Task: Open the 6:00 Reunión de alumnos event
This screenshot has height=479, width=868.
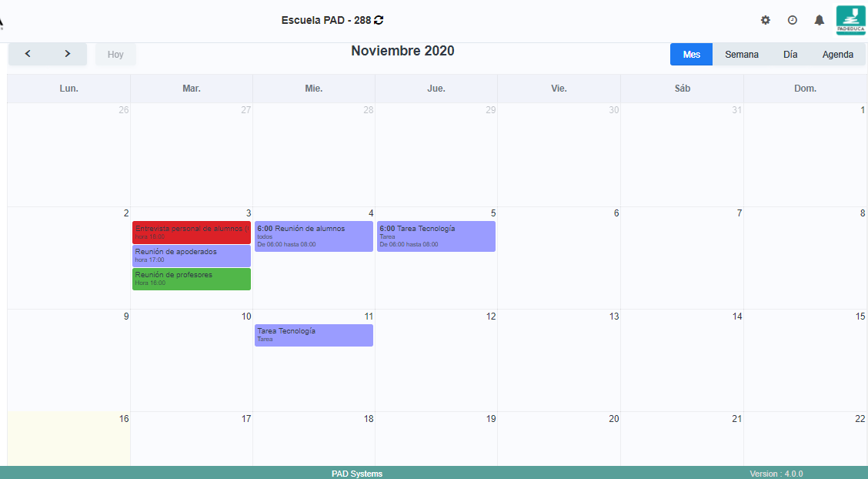Action: coord(313,236)
